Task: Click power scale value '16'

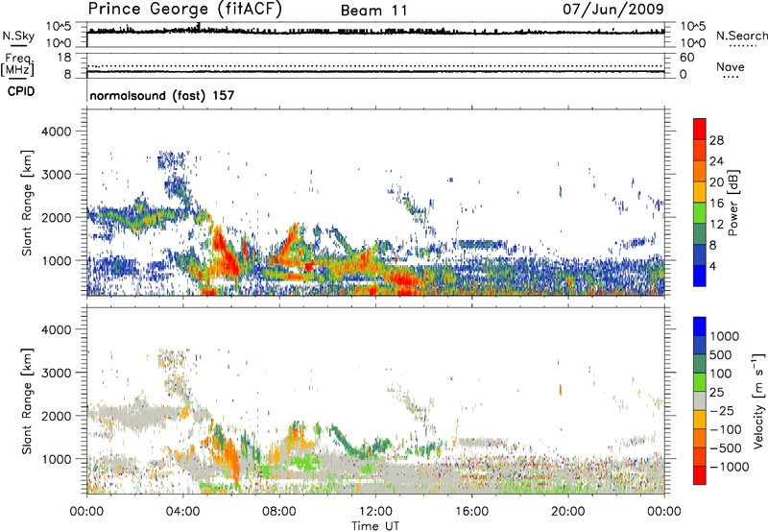Action: [716, 204]
